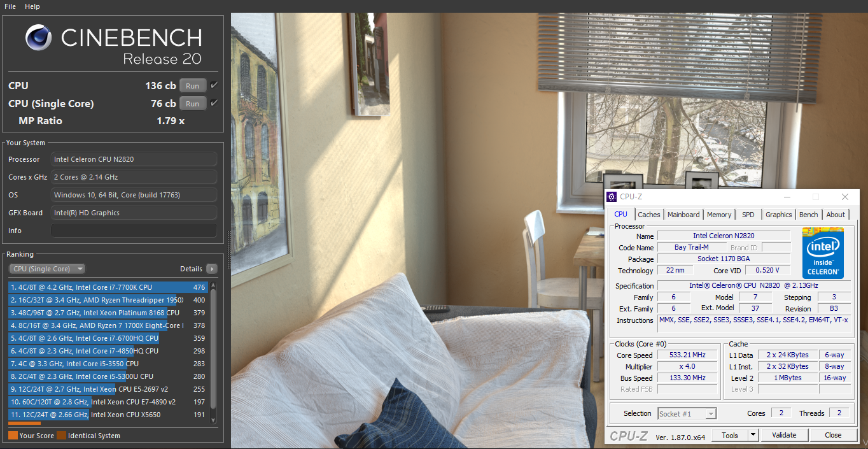Switch to the Graphics tab
The width and height of the screenshot is (868, 449).
[x=779, y=215]
